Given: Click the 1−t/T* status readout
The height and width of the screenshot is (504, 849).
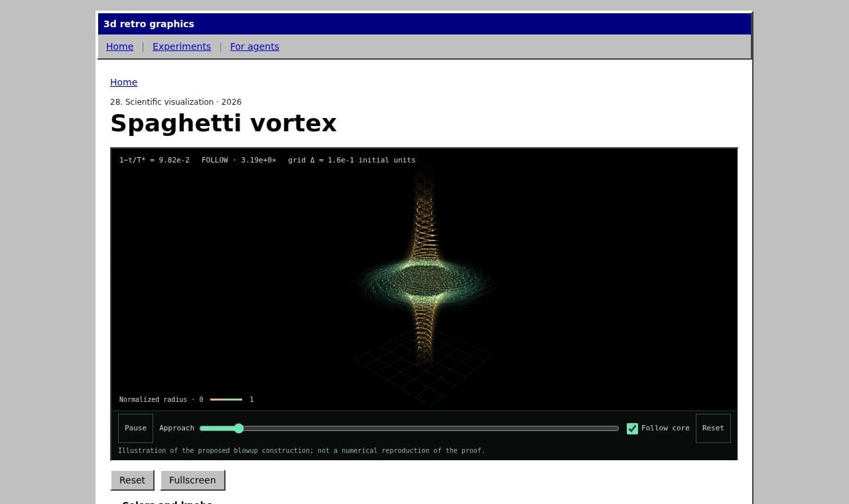Looking at the screenshot, I should pos(155,160).
